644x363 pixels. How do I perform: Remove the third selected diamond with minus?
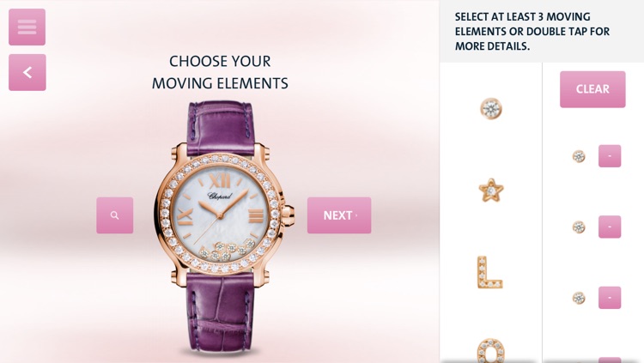tap(610, 298)
